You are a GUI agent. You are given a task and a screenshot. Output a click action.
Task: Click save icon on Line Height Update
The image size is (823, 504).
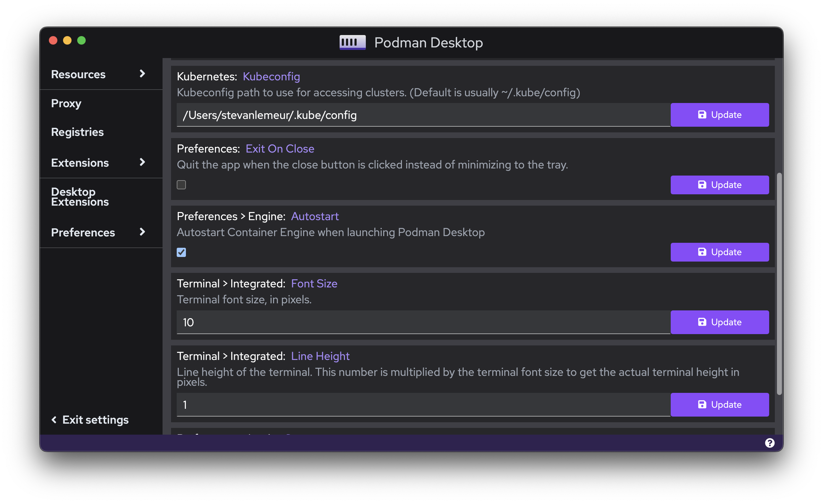coord(702,405)
